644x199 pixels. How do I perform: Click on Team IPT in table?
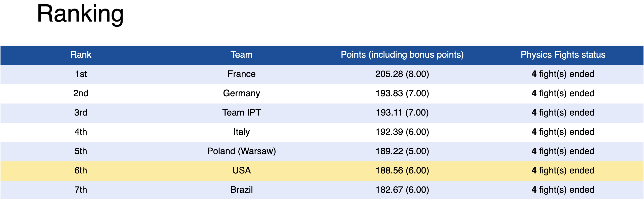pos(241,113)
